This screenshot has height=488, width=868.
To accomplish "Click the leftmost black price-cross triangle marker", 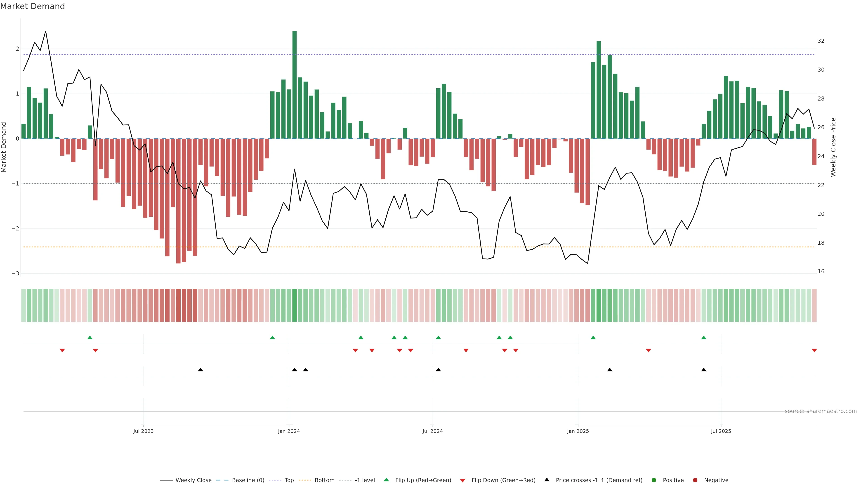I will coord(200,370).
